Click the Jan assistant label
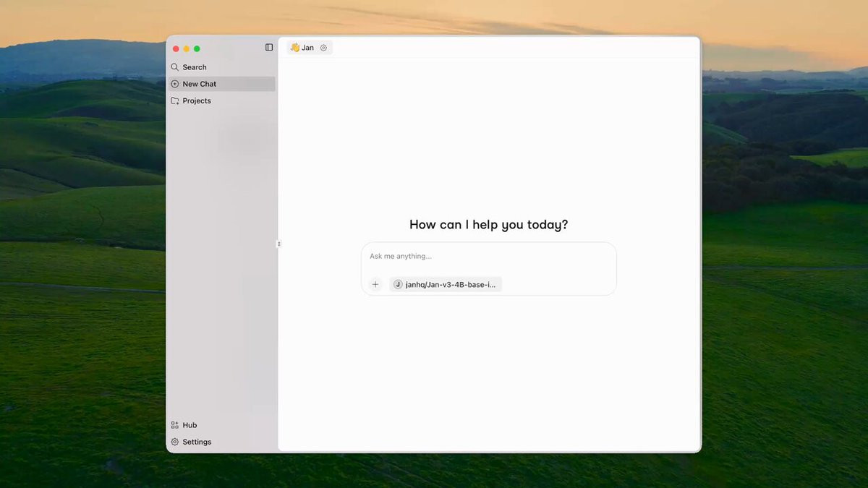This screenshot has height=488, width=868. tap(307, 48)
